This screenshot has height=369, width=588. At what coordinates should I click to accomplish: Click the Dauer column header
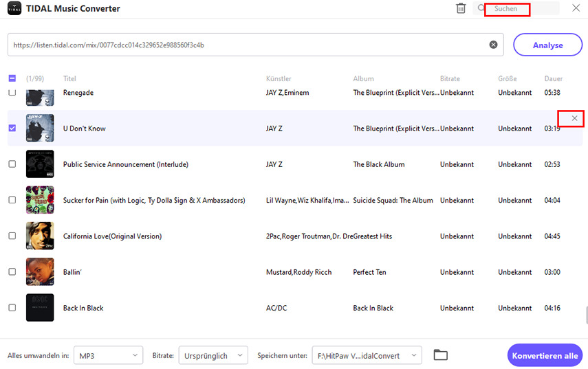[x=554, y=78]
